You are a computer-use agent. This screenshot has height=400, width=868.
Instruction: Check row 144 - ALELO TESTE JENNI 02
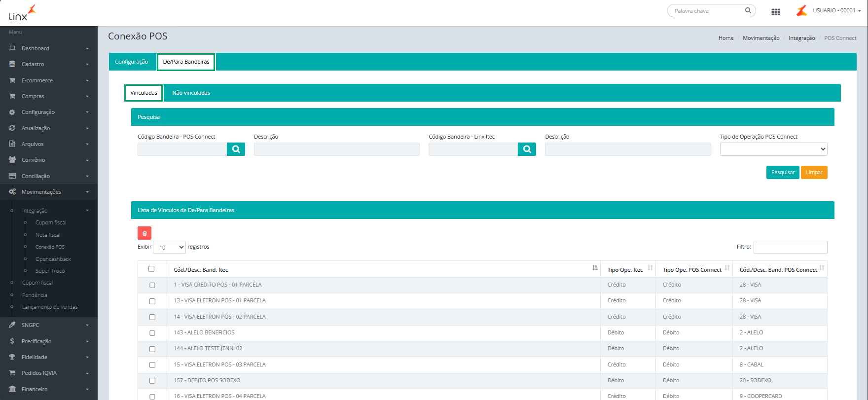[152, 349]
